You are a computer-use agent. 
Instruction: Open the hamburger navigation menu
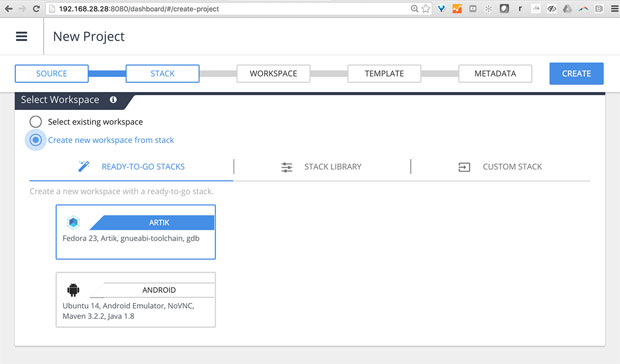(x=21, y=36)
